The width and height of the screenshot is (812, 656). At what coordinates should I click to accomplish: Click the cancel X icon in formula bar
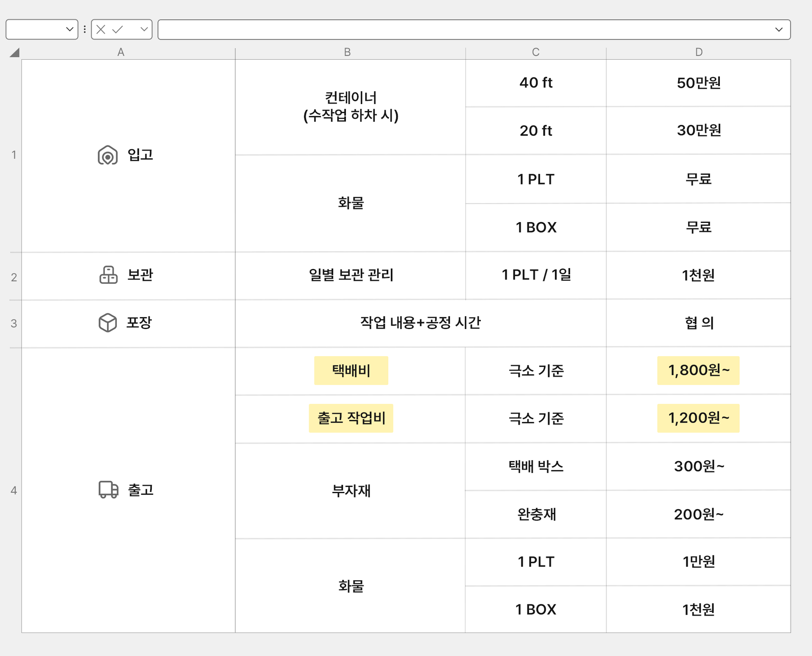[x=101, y=29]
